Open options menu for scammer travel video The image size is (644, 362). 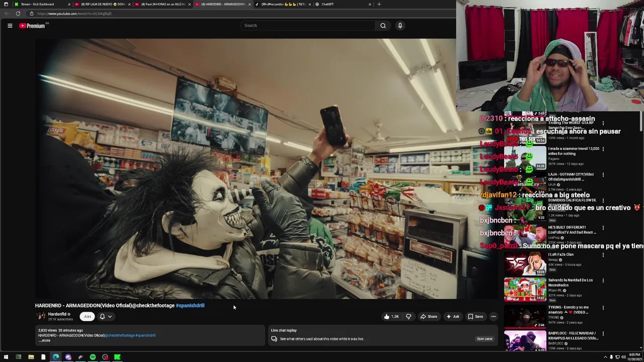(x=603, y=149)
